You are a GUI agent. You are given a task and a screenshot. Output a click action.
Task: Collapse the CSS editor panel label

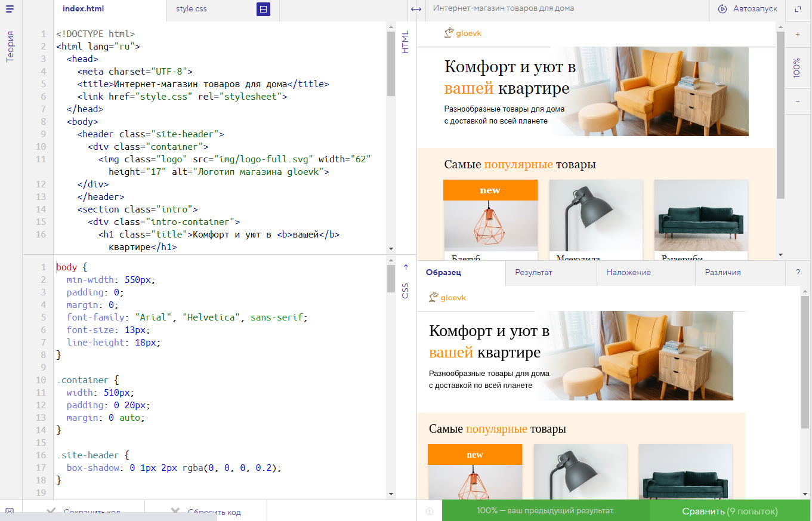406,291
